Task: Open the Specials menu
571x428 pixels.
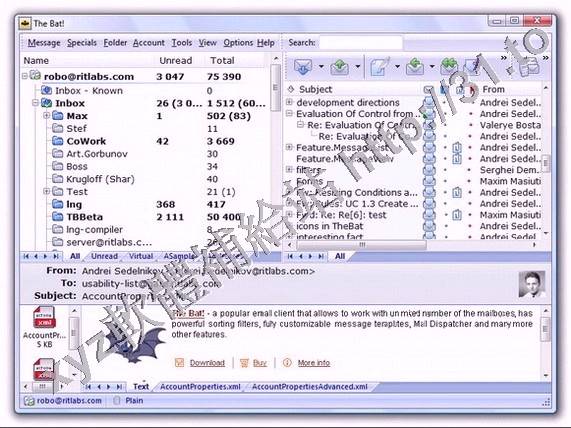Action: click(x=82, y=43)
